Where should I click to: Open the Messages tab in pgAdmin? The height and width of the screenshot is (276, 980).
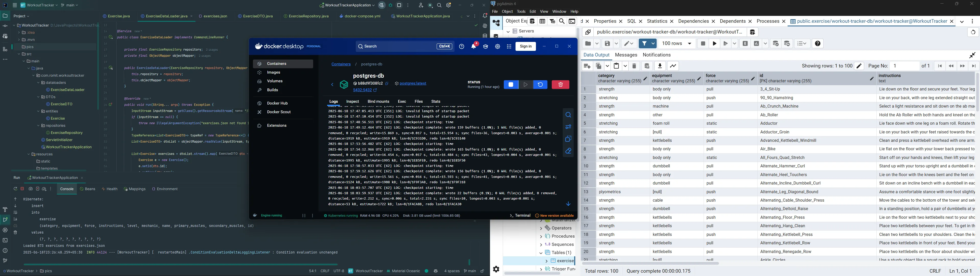(626, 55)
